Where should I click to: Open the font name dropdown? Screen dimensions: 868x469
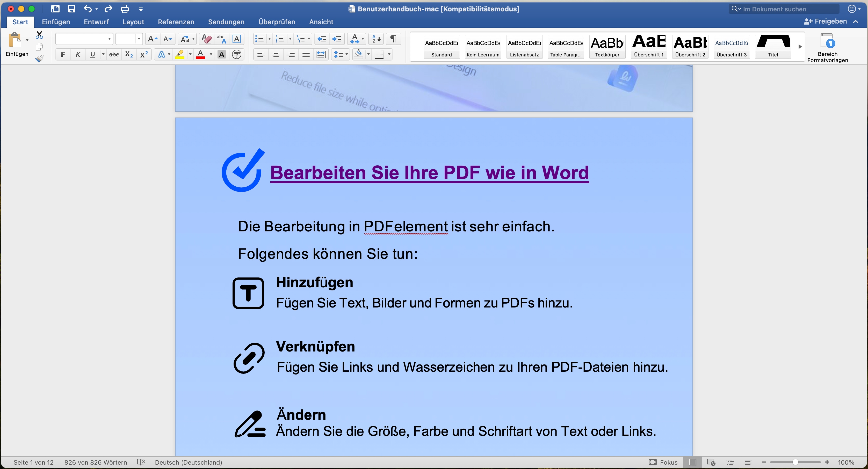[109, 39]
